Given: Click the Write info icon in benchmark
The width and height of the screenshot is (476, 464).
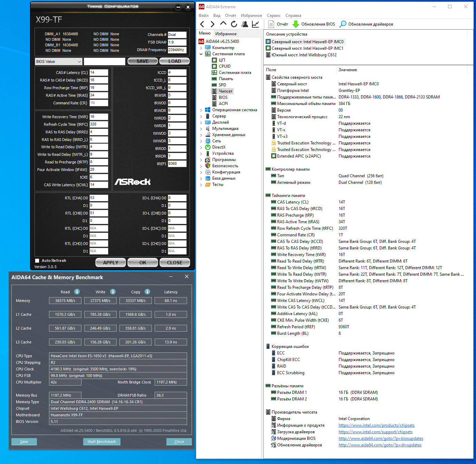Looking at the screenshot, I should 113,292.
